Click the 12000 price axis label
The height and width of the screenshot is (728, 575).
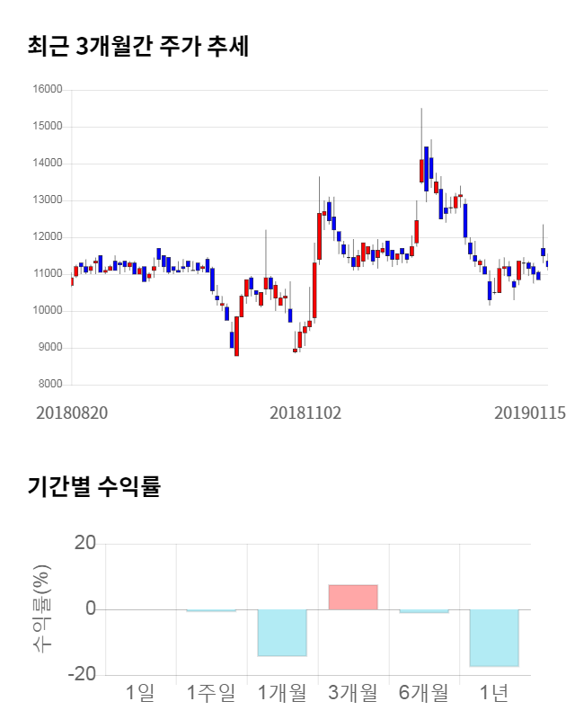pos(47,237)
